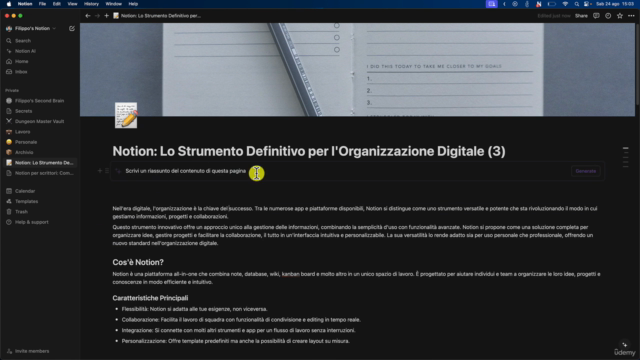Click the Notion AI floating button
This screenshot has height=360, width=640.
624,345
